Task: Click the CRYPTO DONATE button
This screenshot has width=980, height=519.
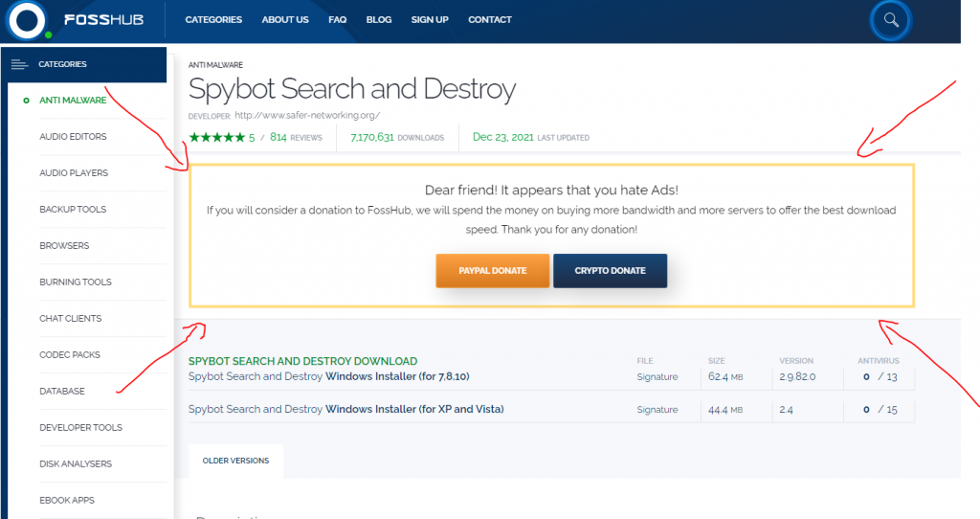Action: 610,271
